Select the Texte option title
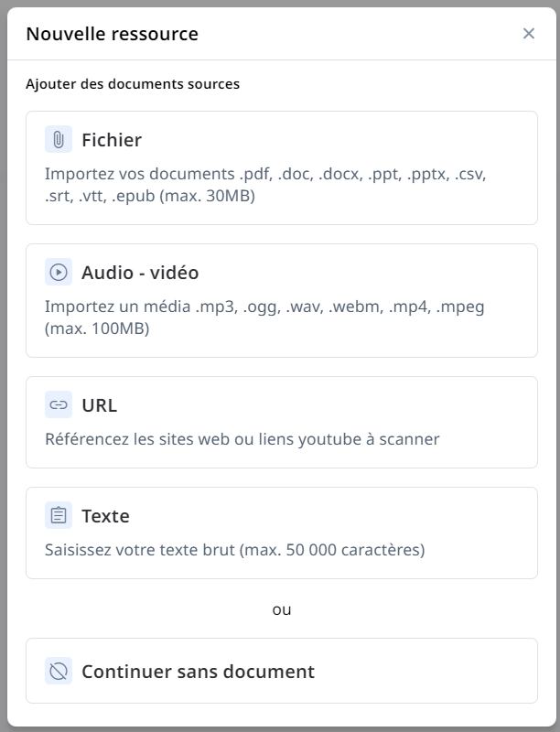 click(105, 516)
